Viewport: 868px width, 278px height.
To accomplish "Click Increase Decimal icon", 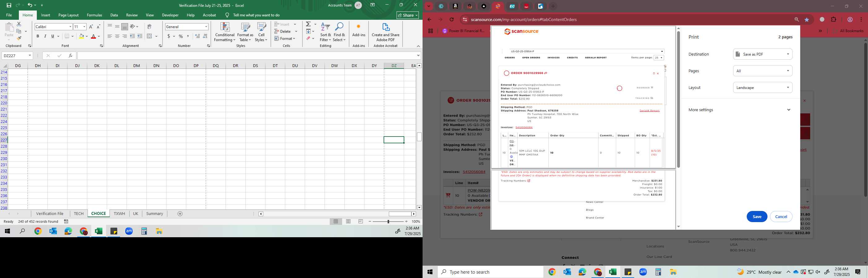I will click(x=197, y=36).
